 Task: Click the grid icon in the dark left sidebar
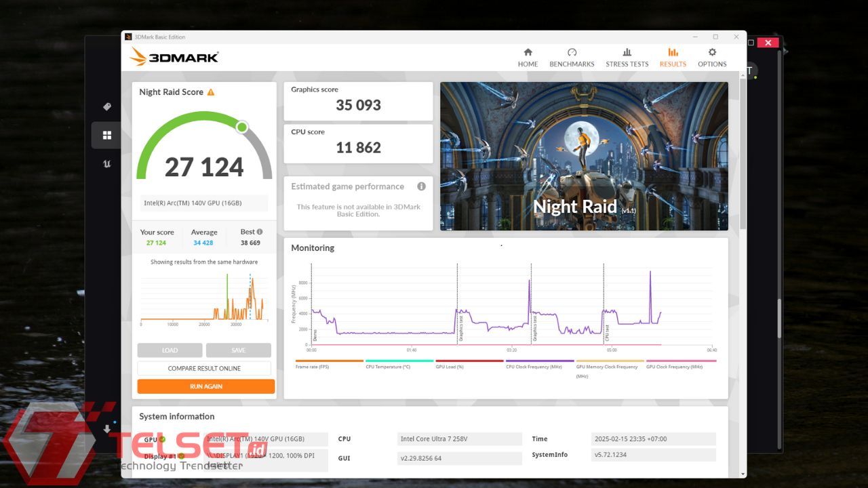point(106,136)
